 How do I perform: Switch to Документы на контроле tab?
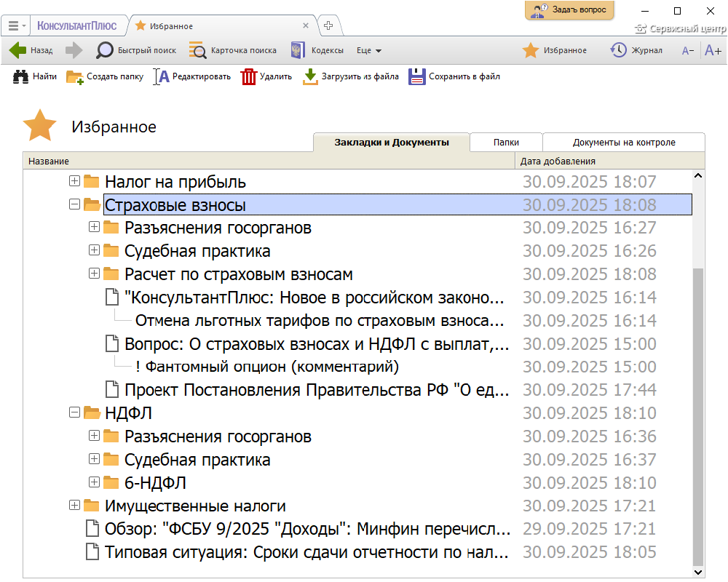click(x=624, y=143)
